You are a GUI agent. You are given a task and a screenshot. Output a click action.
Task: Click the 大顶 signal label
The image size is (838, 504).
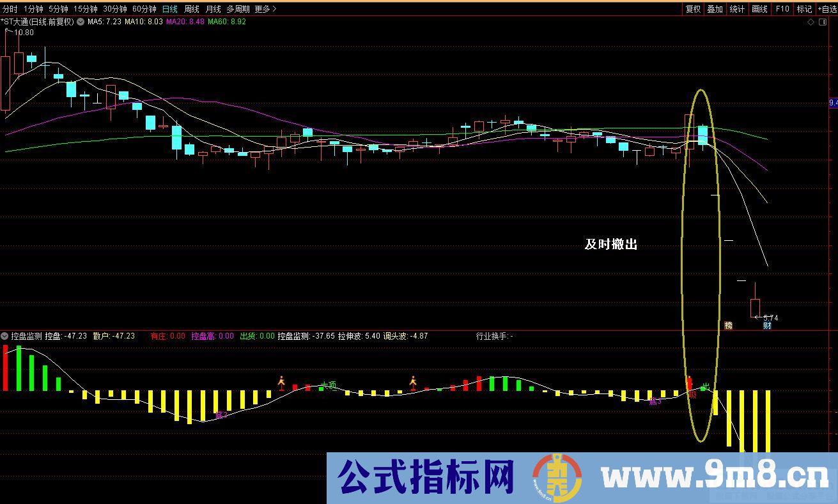pos(329,385)
